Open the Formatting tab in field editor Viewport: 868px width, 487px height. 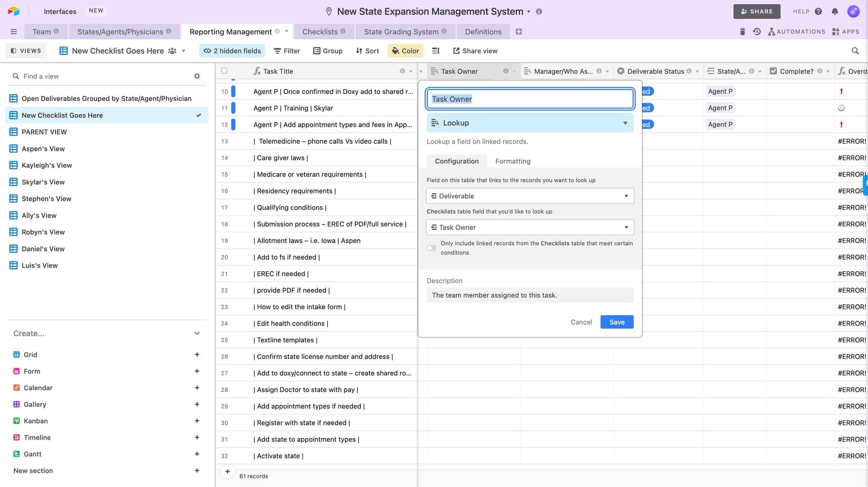(x=513, y=161)
